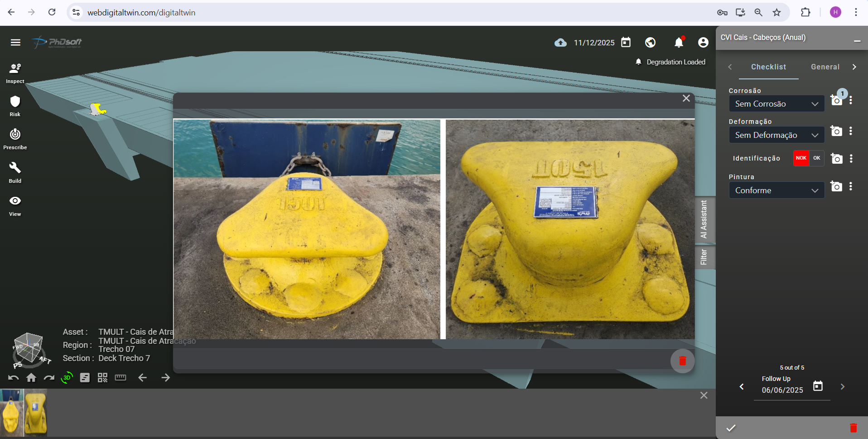Add photo to Pintura item

(836, 186)
